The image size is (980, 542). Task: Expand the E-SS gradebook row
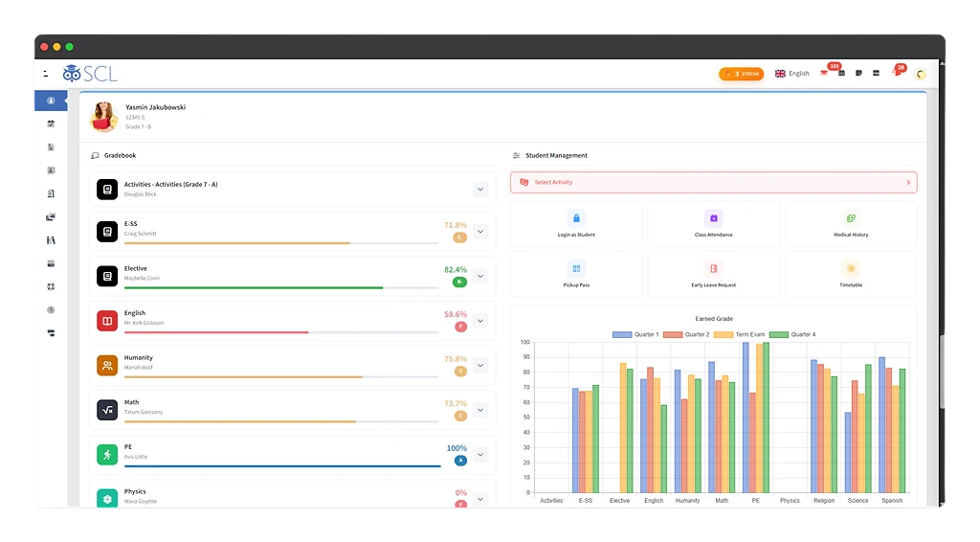480,232
